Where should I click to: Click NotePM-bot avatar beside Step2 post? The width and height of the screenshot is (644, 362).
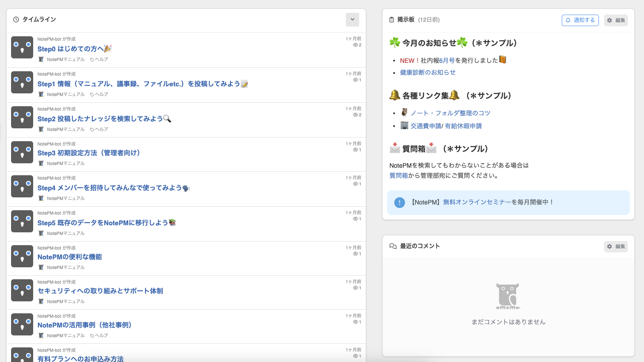[x=22, y=117]
